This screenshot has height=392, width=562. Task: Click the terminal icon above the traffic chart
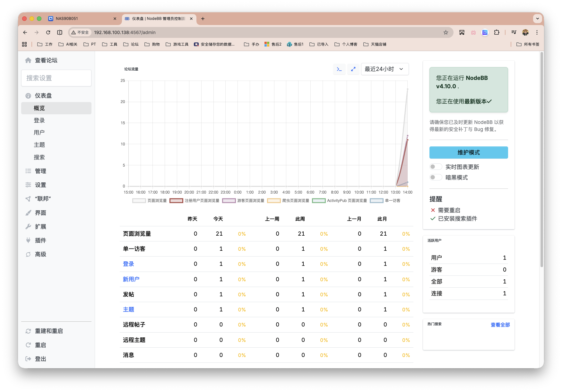[339, 69]
